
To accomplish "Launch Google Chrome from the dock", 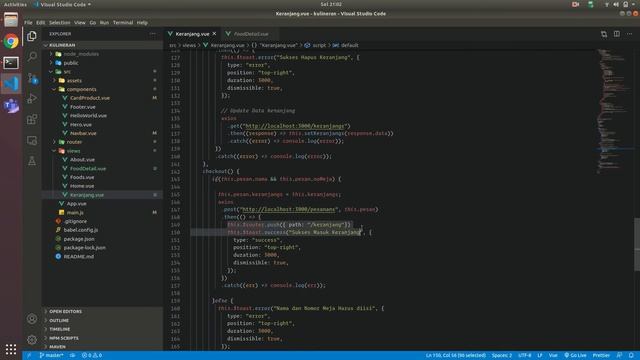I will 11,42.
